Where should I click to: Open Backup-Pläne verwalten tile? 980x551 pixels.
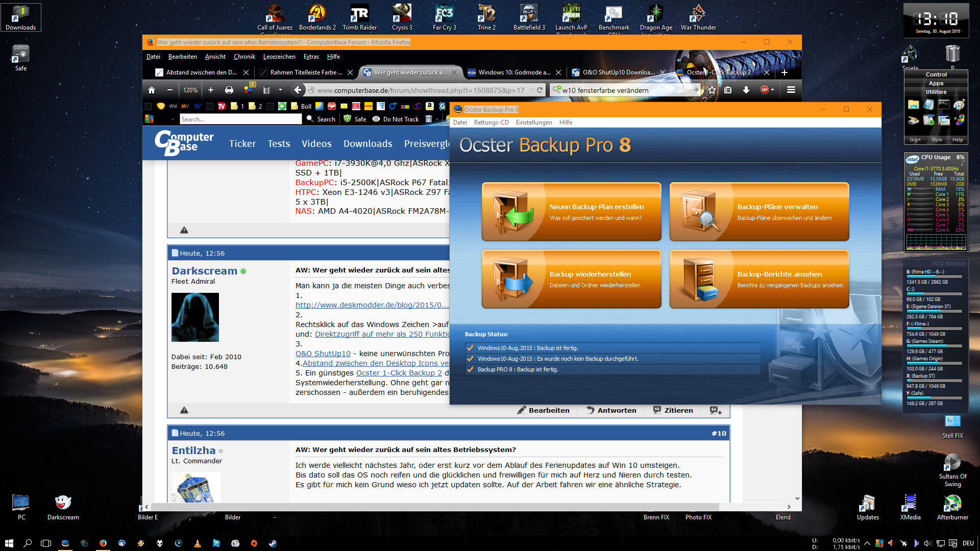[x=759, y=212]
